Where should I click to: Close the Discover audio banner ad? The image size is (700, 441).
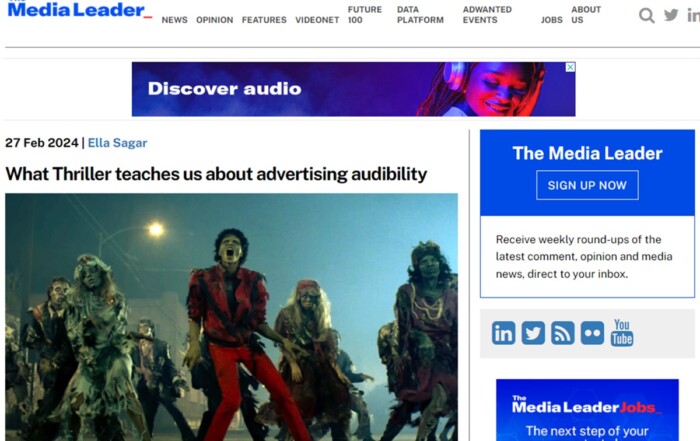(570, 67)
